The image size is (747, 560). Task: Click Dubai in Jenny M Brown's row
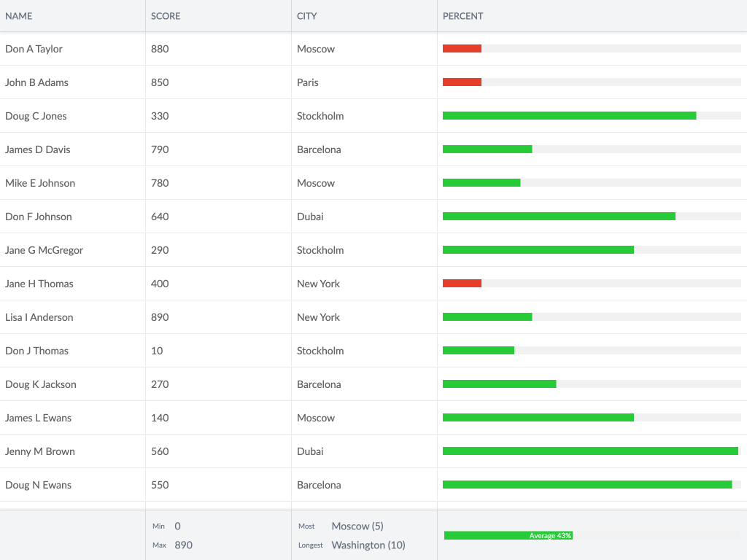coord(310,451)
